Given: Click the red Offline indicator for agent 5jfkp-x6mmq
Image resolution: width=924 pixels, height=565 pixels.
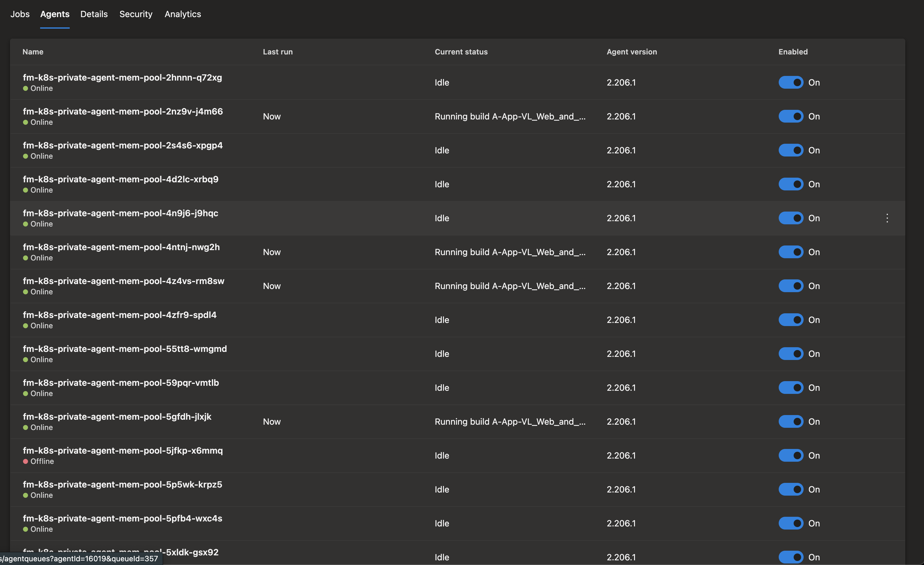Looking at the screenshot, I should click(x=26, y=461).
